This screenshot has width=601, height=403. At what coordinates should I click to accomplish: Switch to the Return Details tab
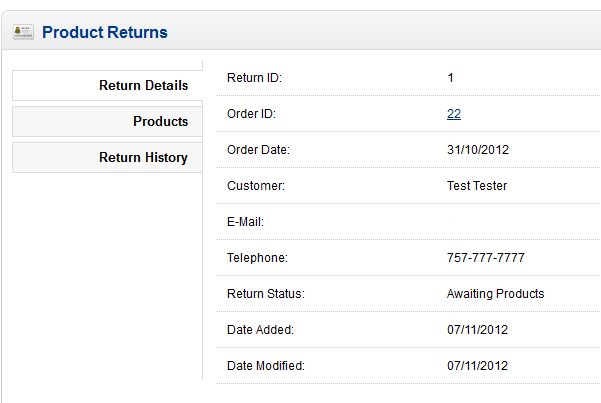143,86
